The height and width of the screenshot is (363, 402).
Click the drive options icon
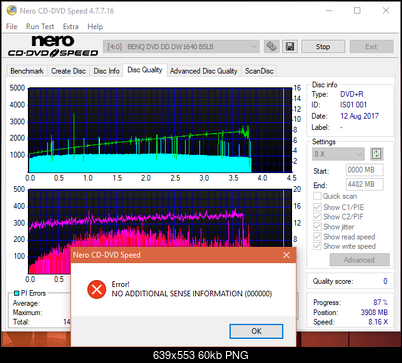271,47
